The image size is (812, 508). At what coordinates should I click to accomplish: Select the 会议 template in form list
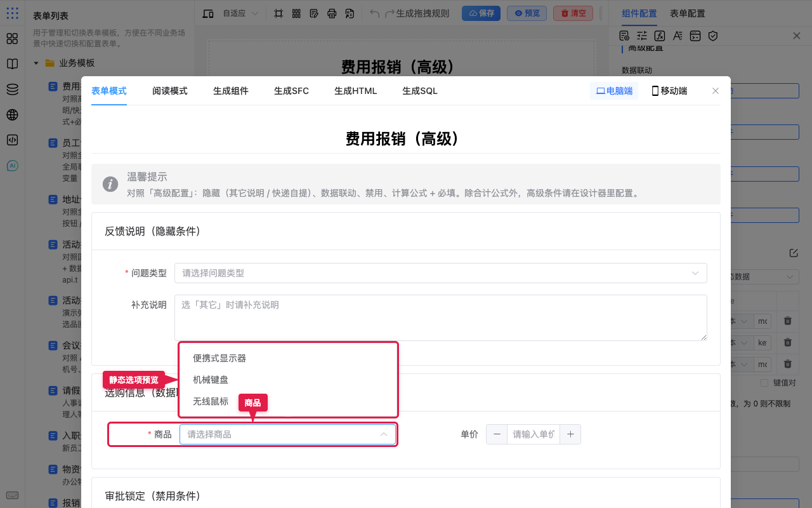click(70, 346)
